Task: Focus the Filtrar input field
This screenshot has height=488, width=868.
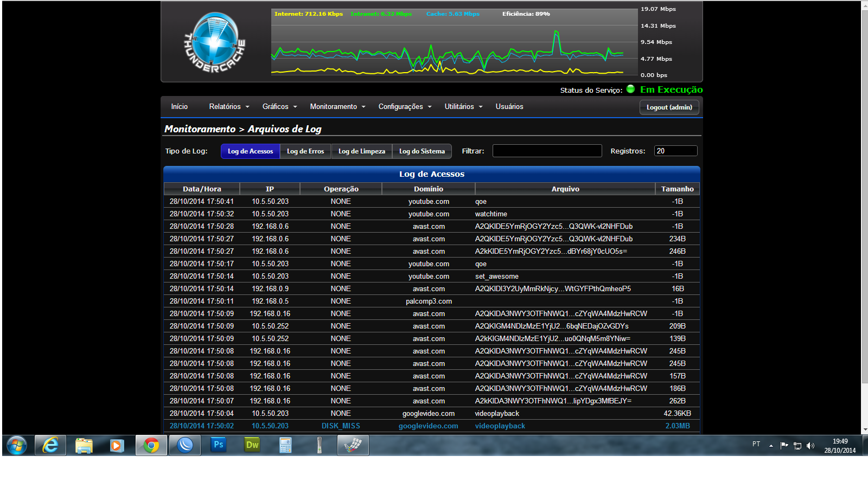Action: tap(547, 151)
